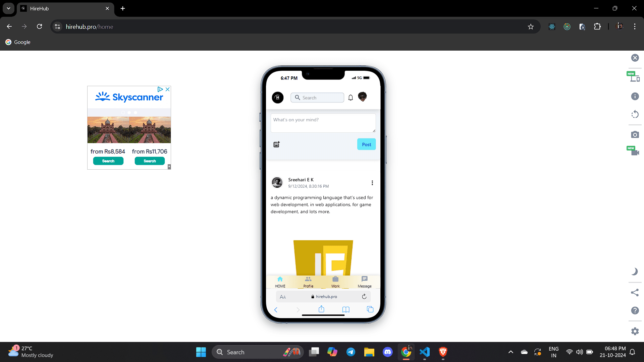Open Chrome profile avatar
This screenshot has height=362, width=644.
[x=620, y=26]
